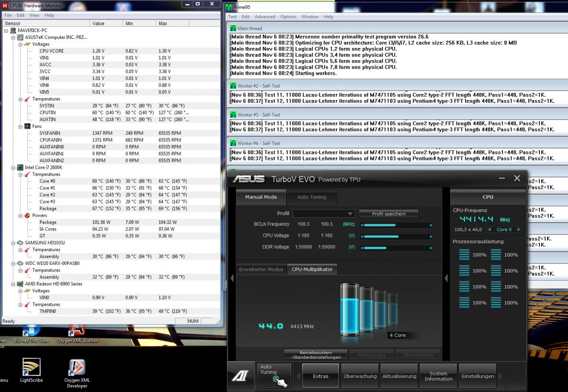Collapse the motherboard Voltages group
Image resolution: width=568 pixels, height=392 pixels.
coord(21,44)
